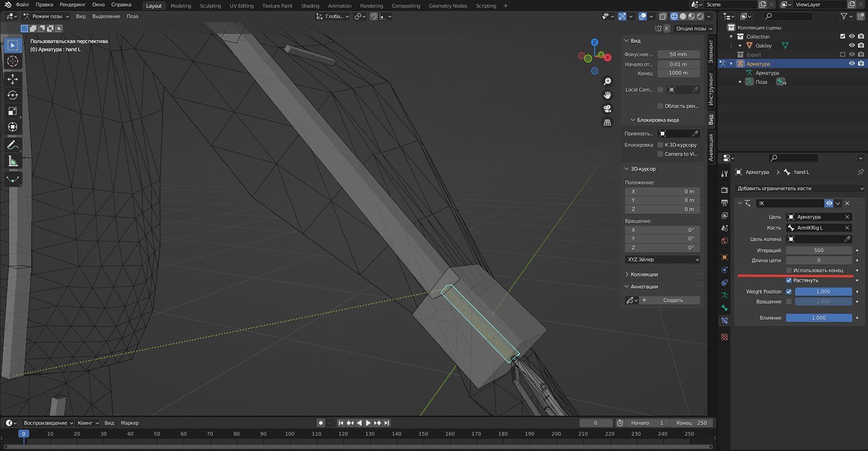Switch to wireframe viewport shading
This screenshot has width=868, height=451.
click(674, 16)
